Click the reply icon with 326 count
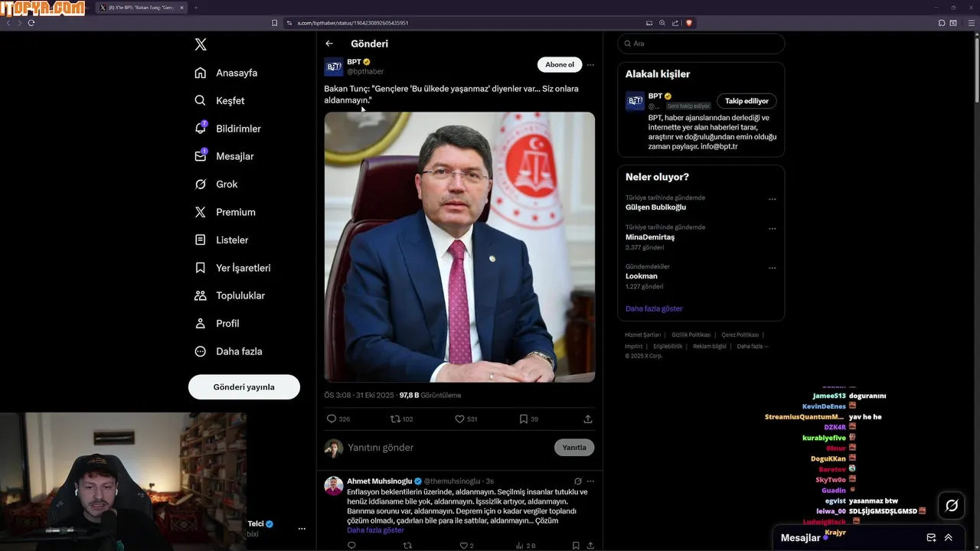The width and height of the screenshot is (980, 551). coord(332,419)
